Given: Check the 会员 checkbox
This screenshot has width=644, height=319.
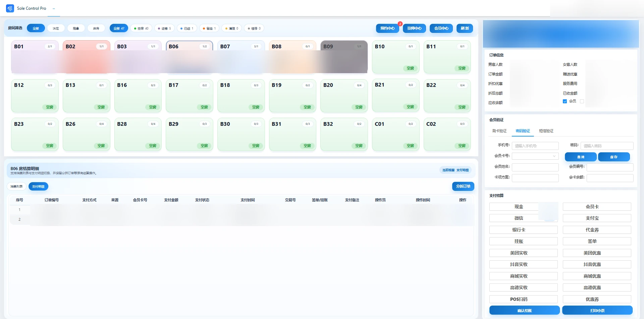Looking at the screenshot, I should pyautogui.click(x=565, y=101).
